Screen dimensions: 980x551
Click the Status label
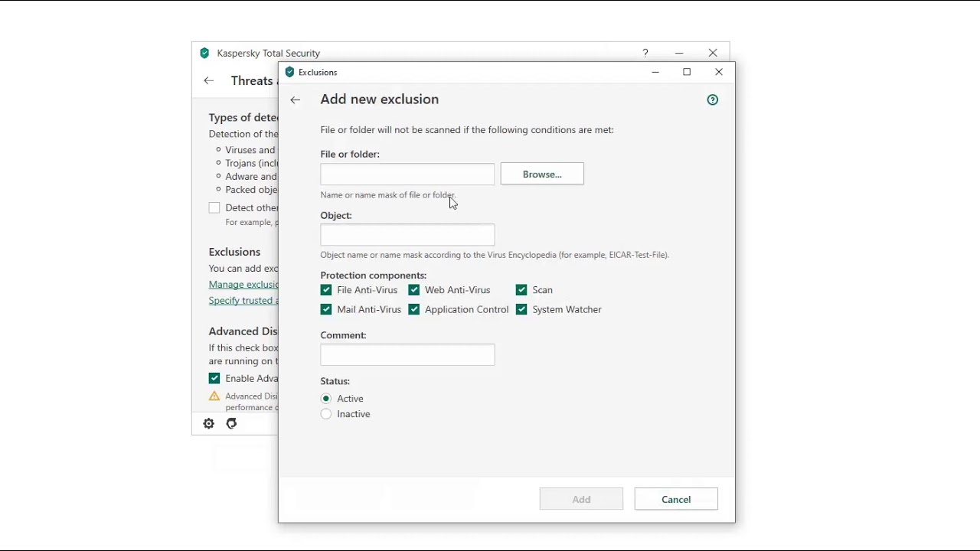[335, 381]
